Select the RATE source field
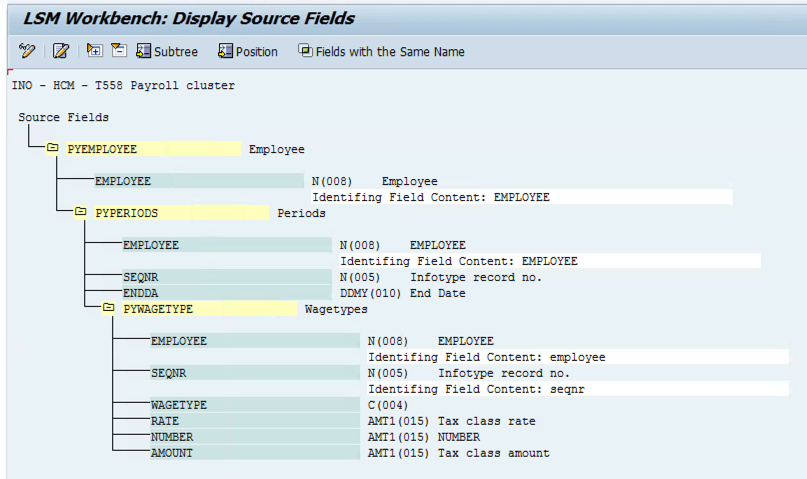Viewport: 807px width, 479px height. [x=255, y=421]
